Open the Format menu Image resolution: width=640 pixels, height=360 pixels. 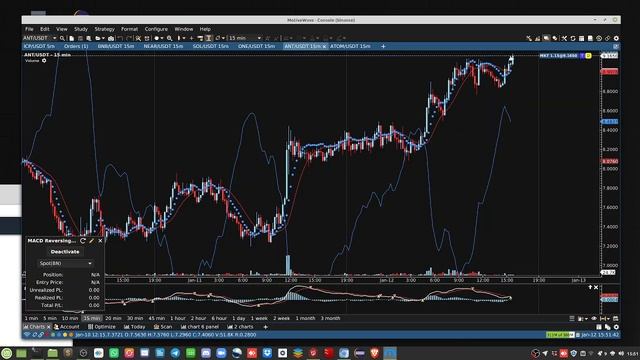point(129,29)
